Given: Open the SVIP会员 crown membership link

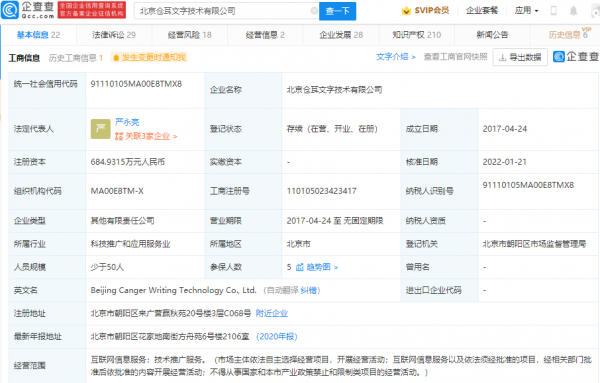Looking at the screenshot, I should pyautogui.click(x=426, y=11).
